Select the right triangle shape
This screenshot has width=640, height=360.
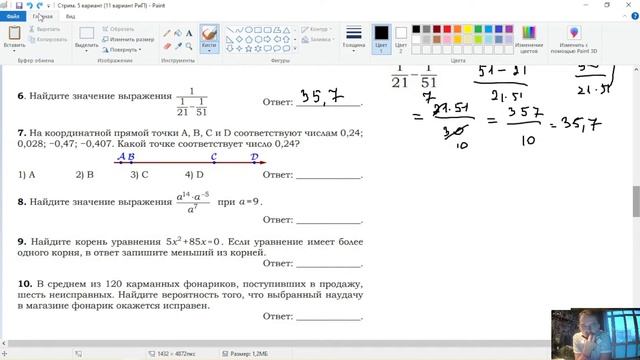click(x=230, y=40)
